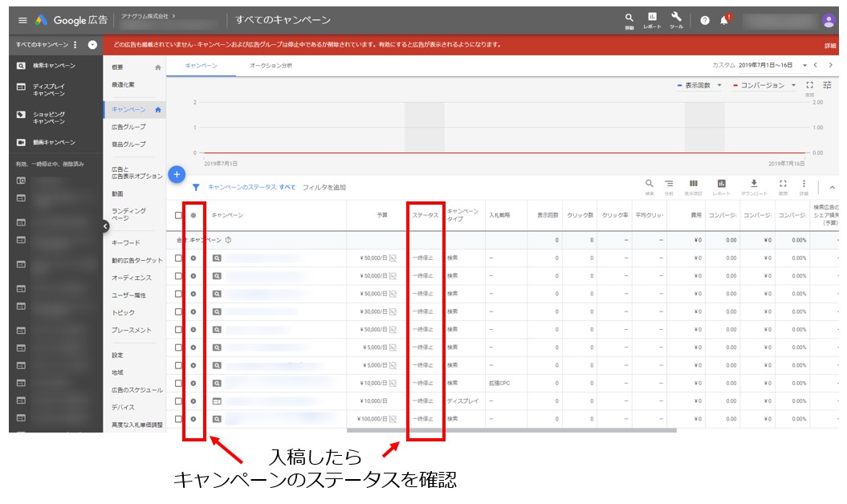Check the last visible campaign row checkbox

179,418
